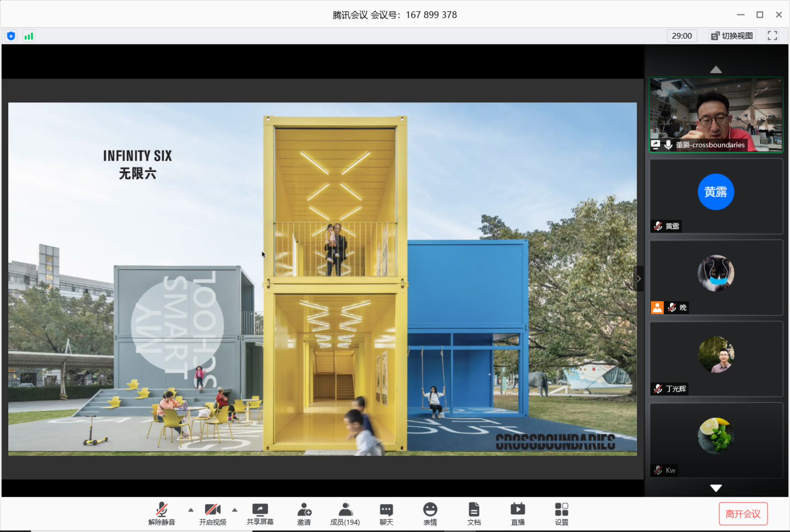Screen dimensions: 790x532
Task: Select the speaker's crossboundaries video thumbnail
Action: 716,115
